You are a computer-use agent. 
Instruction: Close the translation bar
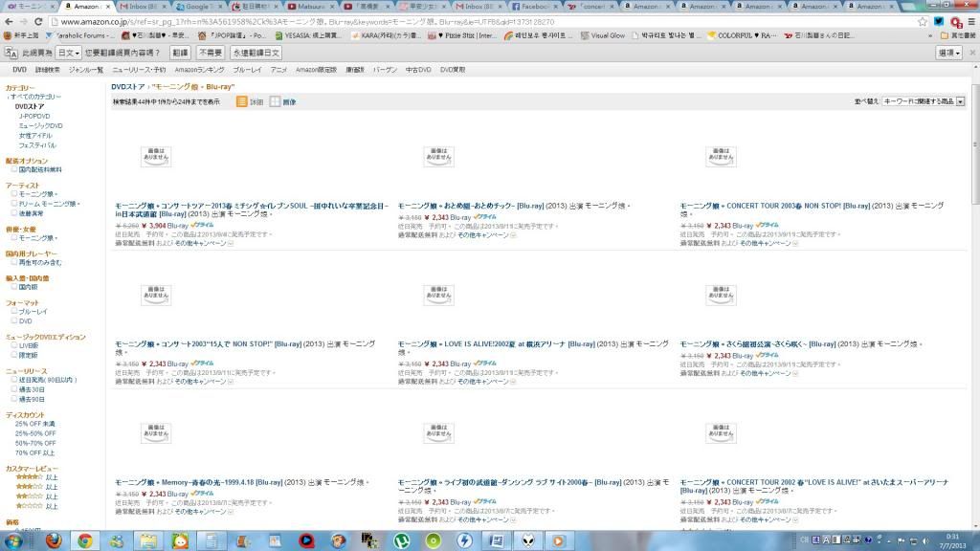(972, 53)
